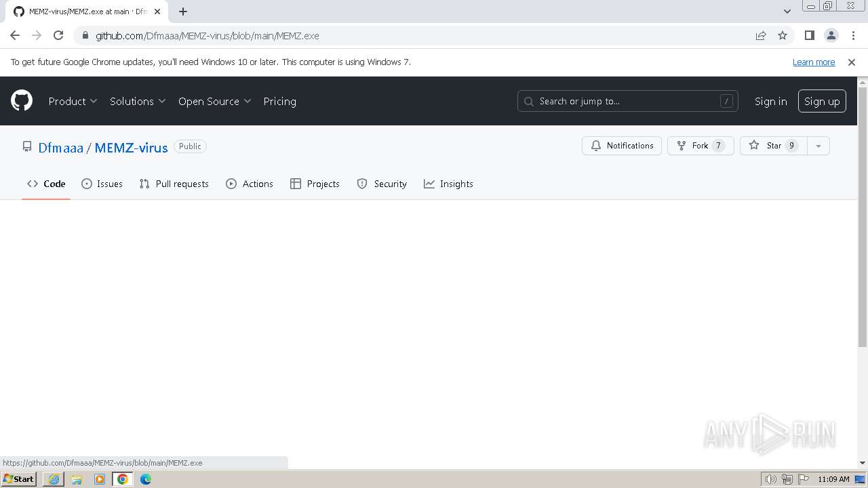Expand the Open Source menu
The height and width of the screenshot is (488, 868).
pyautogui.click(x=214, y=101)
